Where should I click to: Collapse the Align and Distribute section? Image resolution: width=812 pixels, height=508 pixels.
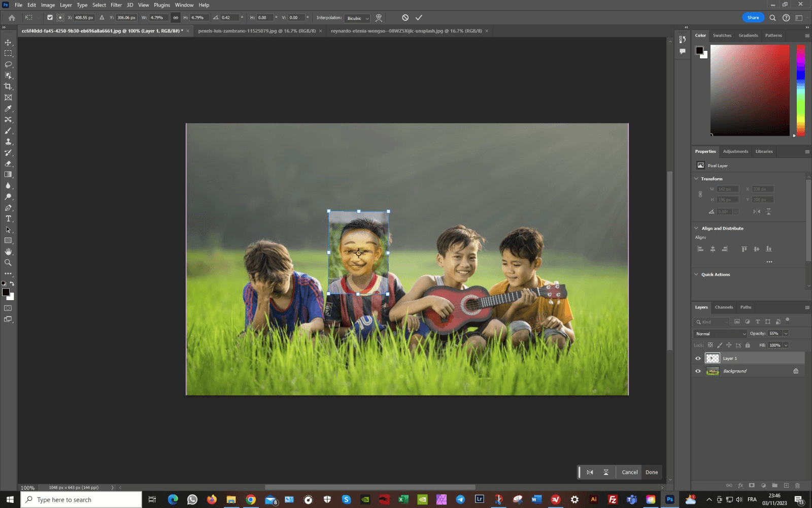(696, 229)
